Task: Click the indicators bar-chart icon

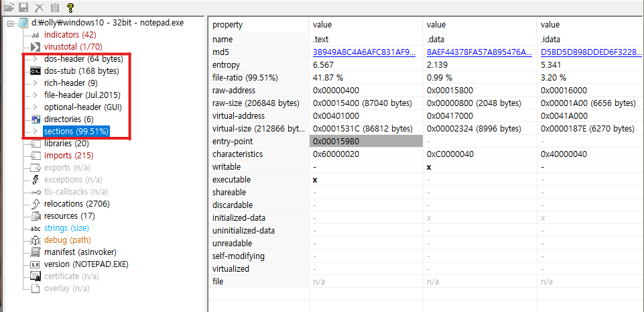Action: click(36, 34)
